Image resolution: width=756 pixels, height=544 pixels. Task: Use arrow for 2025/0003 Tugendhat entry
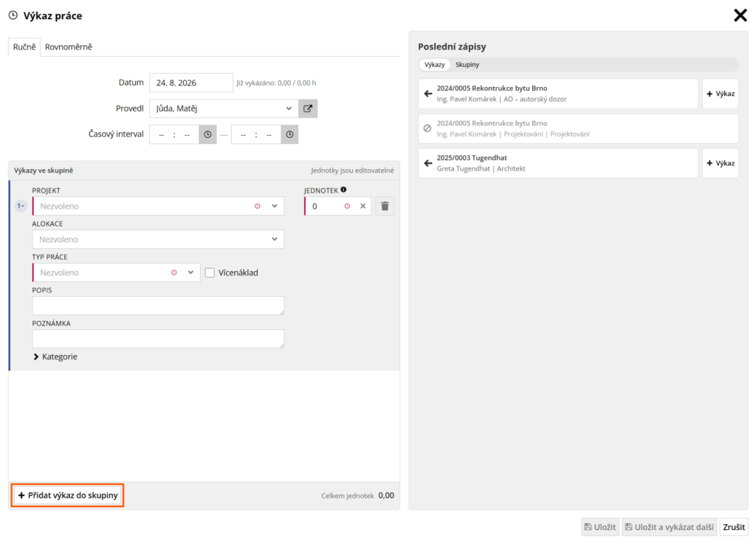click(x=427, y=163)
